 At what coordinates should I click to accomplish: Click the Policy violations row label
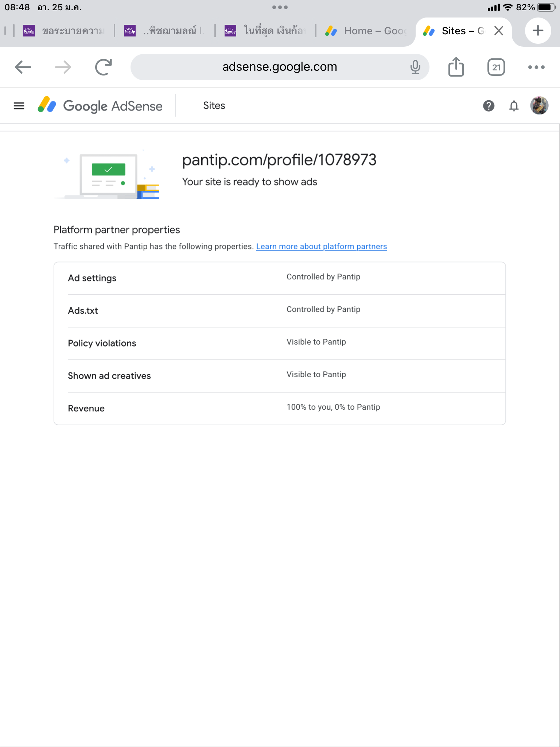tap(102, 343)
